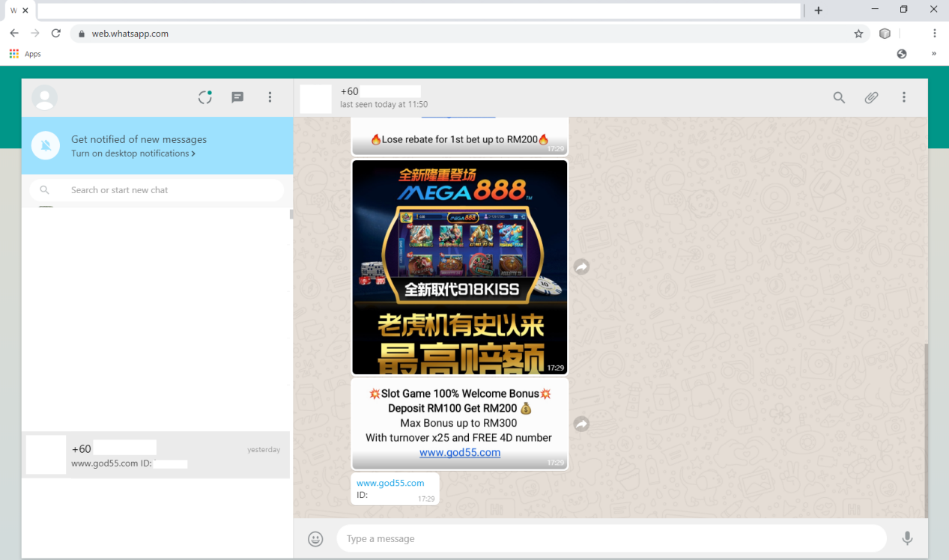Click the last seen today at 11:50 text
Image resolution: width=949 pixels, height=560 pixels.
tap(383, 105)
